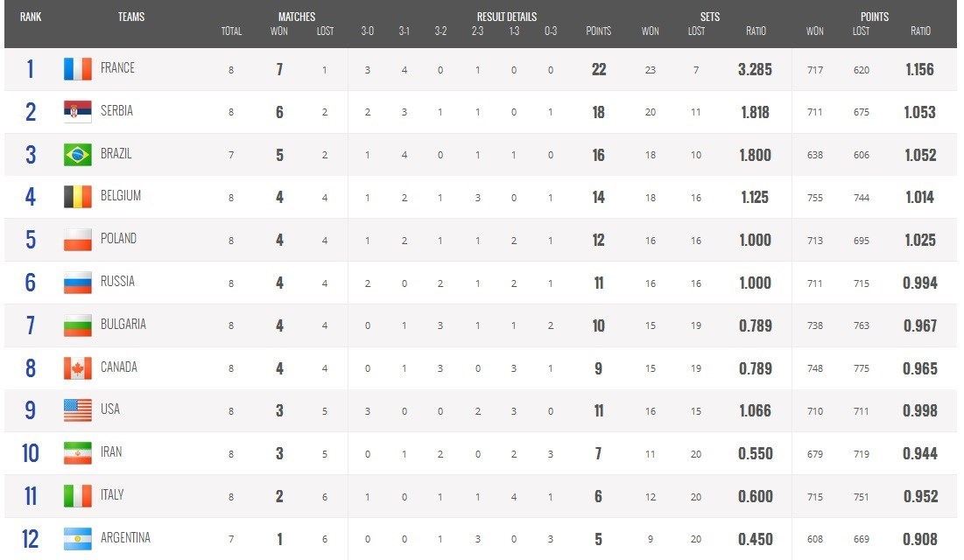Image resolution: width=964 pixels, height=560 pixels.
Task: Click the MATCHES header group
Action: (297, 17)
